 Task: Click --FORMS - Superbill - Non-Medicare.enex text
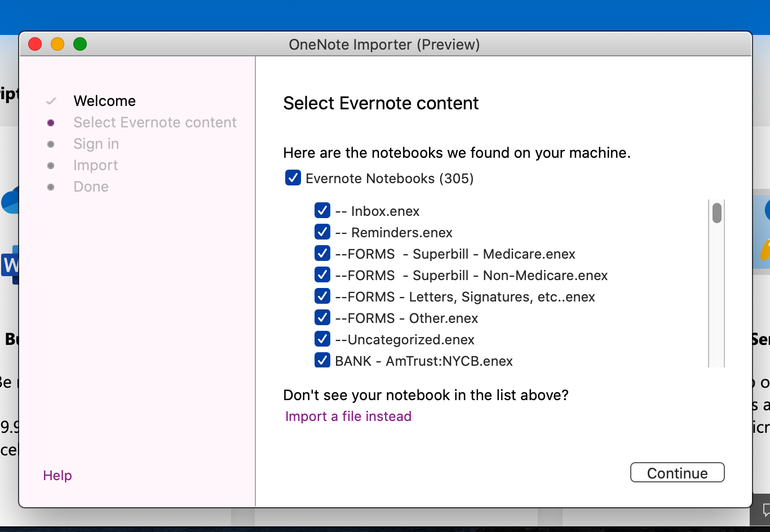(471, 276)
